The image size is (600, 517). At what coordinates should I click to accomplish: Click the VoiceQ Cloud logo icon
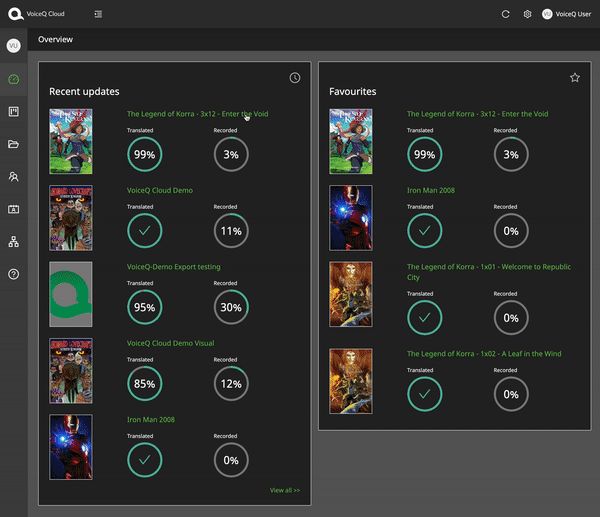[16, 14]
